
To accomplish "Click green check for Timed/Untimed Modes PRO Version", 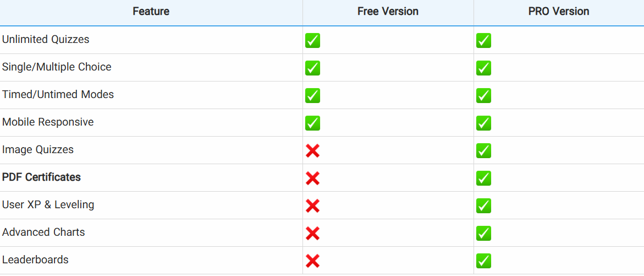I will (483, 95).
